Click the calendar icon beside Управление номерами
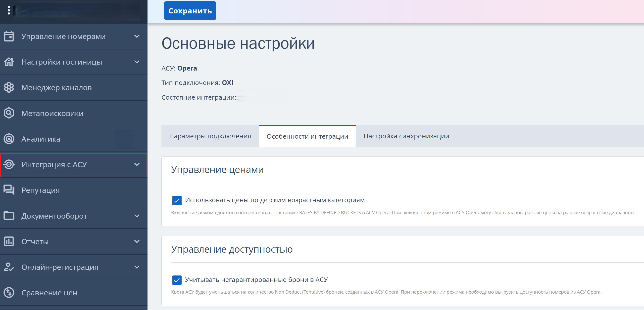Viewport: 644px width, 310px height. [x=9, y=37]
